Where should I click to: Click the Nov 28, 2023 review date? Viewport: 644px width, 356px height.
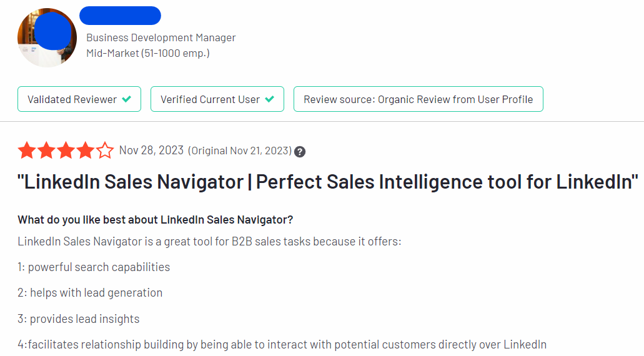151,151
